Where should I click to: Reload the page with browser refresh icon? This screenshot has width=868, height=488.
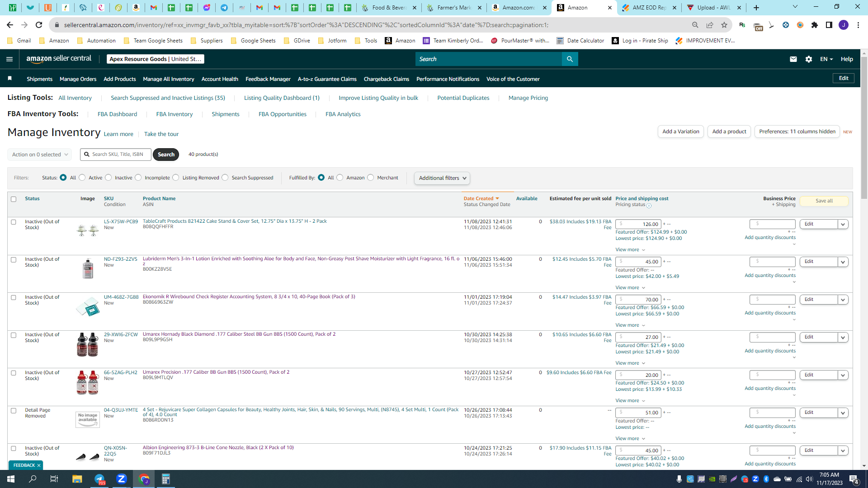pos(39,25)
